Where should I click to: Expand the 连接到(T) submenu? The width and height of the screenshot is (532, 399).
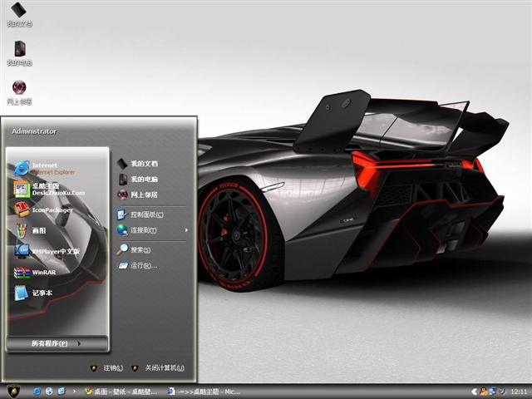151,230
